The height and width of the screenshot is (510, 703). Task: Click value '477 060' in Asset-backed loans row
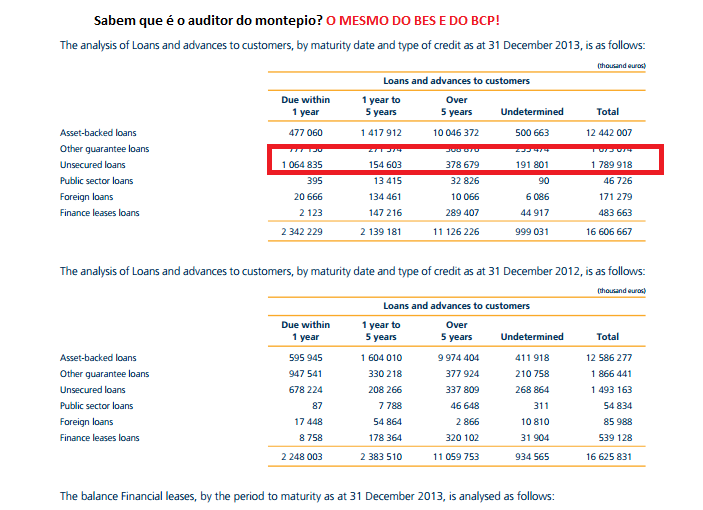click(306, 133)
